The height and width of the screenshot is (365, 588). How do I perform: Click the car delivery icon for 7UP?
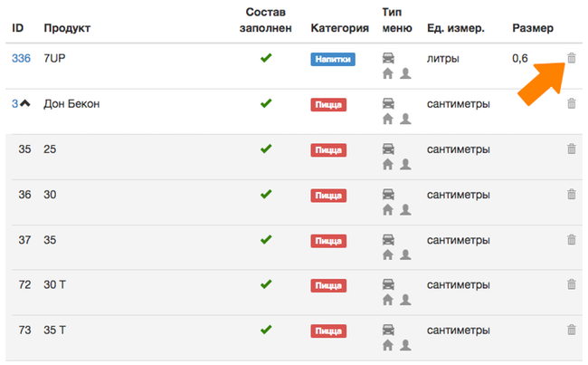[x=388, y=58]
